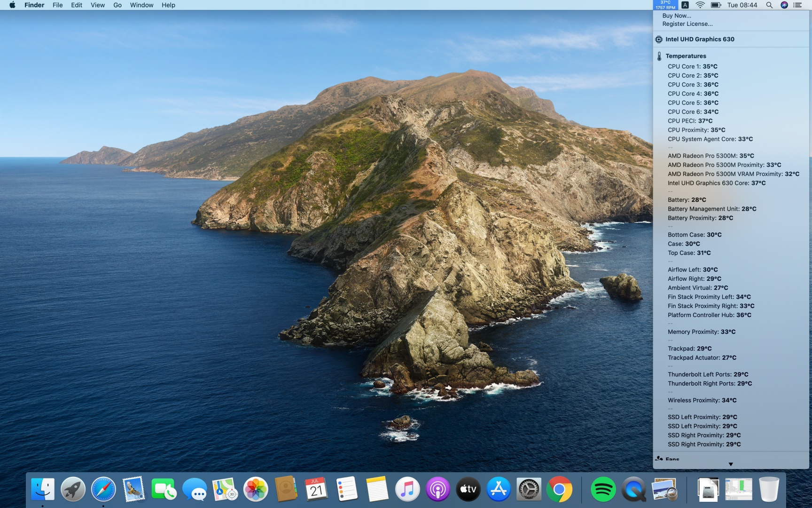Open the Apple TV app in Dock
The image size is (812, 508).
pyautogui.click(x=468, y=490)
